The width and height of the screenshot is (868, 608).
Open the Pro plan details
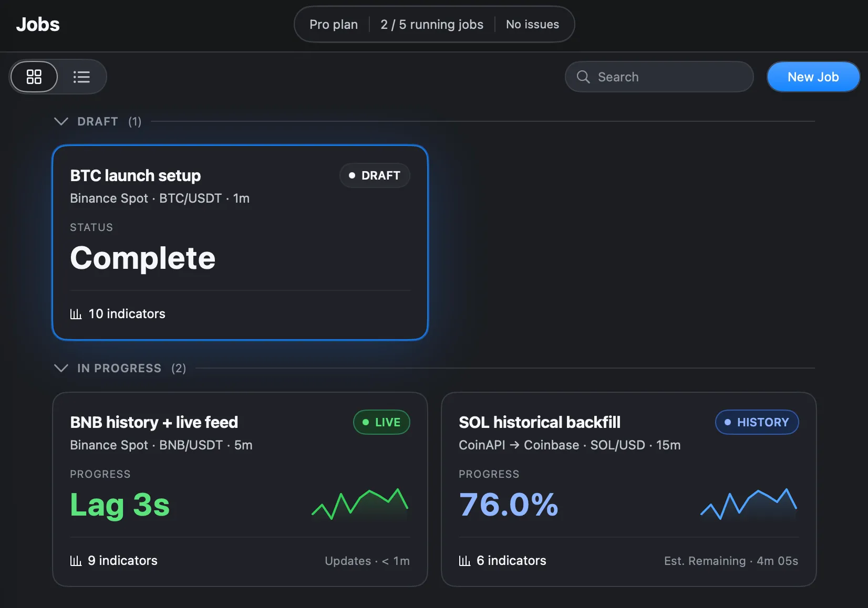[334, 24]
